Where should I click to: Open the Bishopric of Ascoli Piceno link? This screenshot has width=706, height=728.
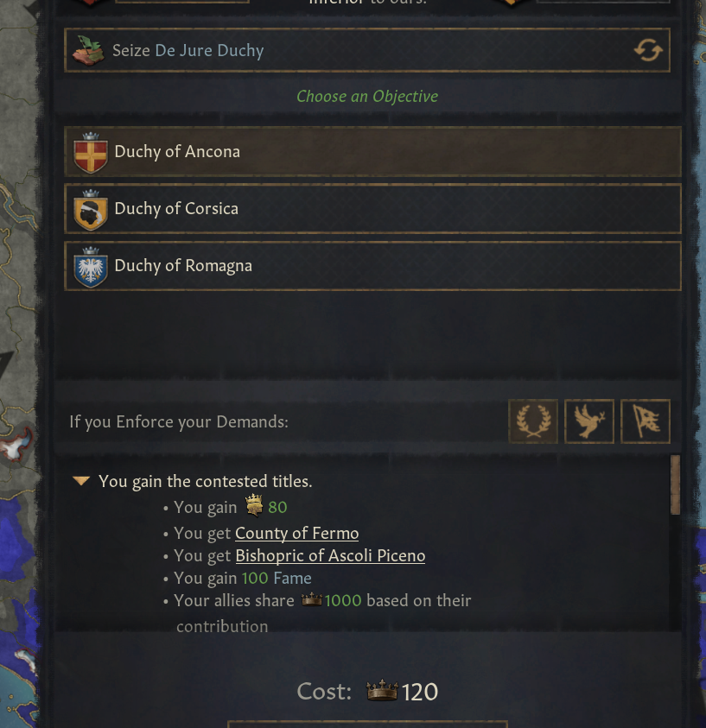pyautogui.click(x=330, y=555)
